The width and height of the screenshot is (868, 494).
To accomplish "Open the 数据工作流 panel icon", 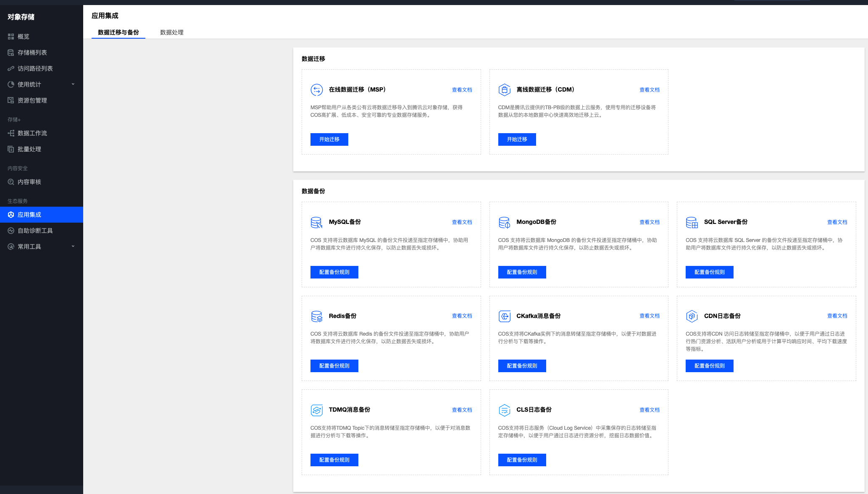I will pos(11,133).
